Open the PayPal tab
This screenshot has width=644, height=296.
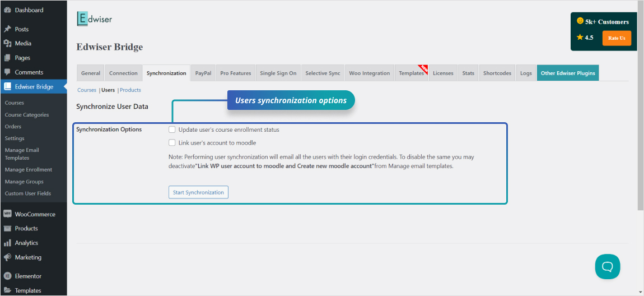[x=203, y=73]
